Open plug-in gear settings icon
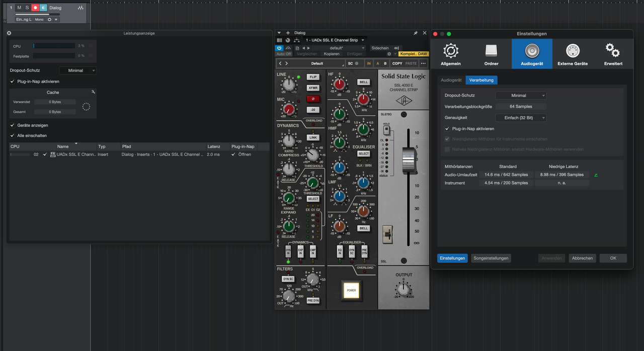Image resolution: width=644 pixels, height=351 pixels. click(389, 54)
